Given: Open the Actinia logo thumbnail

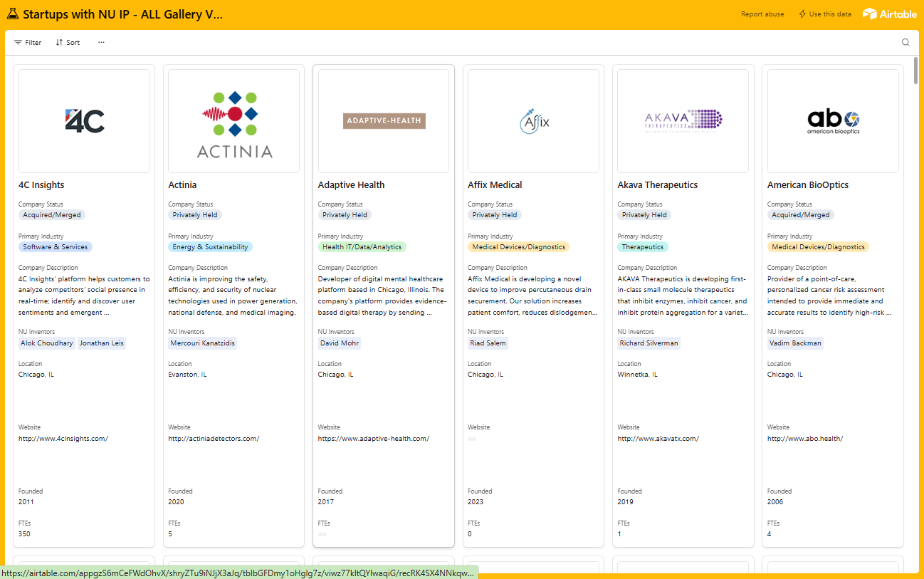Looking at the screenshot, I should 234,121.
